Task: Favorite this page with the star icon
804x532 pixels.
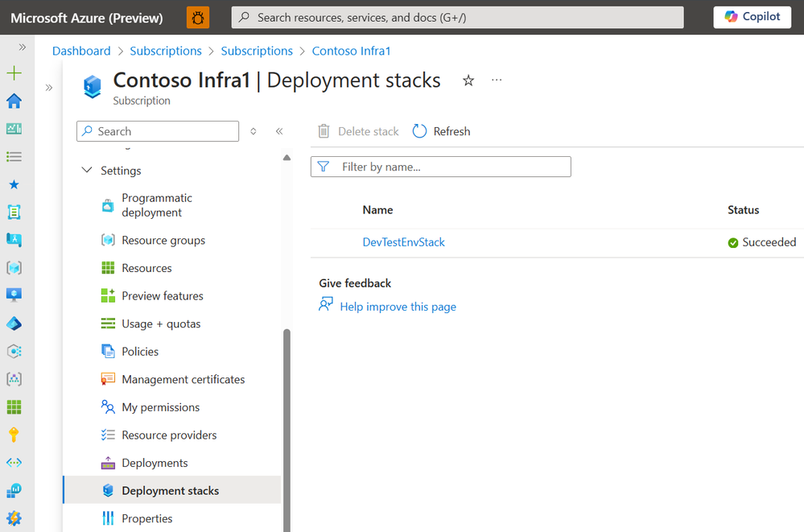Action: point(468,80)
